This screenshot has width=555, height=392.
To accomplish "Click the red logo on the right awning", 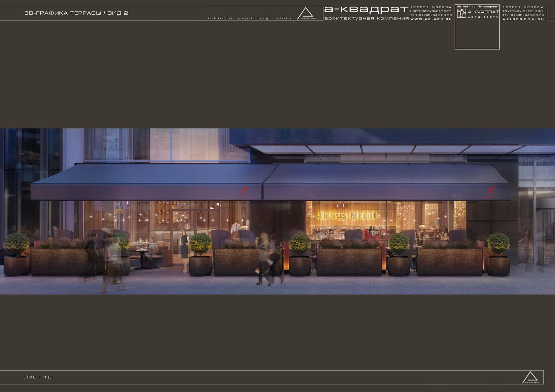I will (491, 191).
